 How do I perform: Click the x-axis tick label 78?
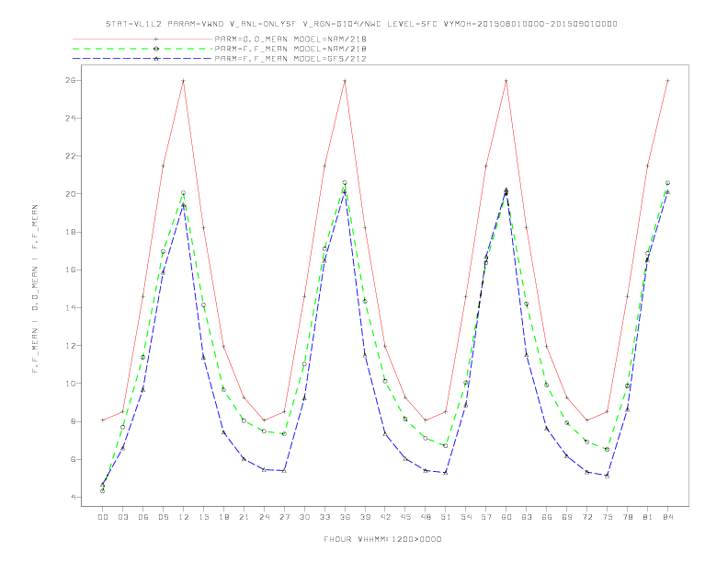tap(627, 517)
